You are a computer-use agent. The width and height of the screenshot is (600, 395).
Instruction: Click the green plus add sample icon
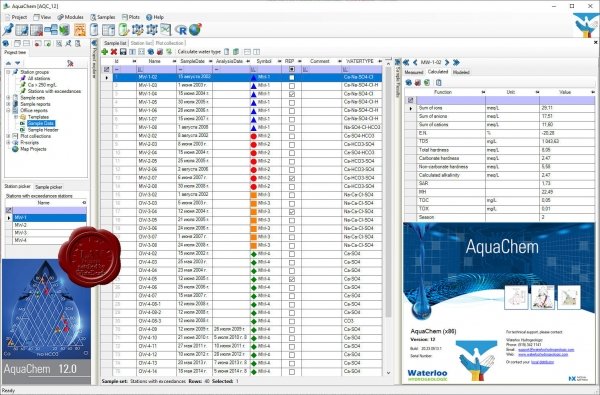[x=104, y=52]
